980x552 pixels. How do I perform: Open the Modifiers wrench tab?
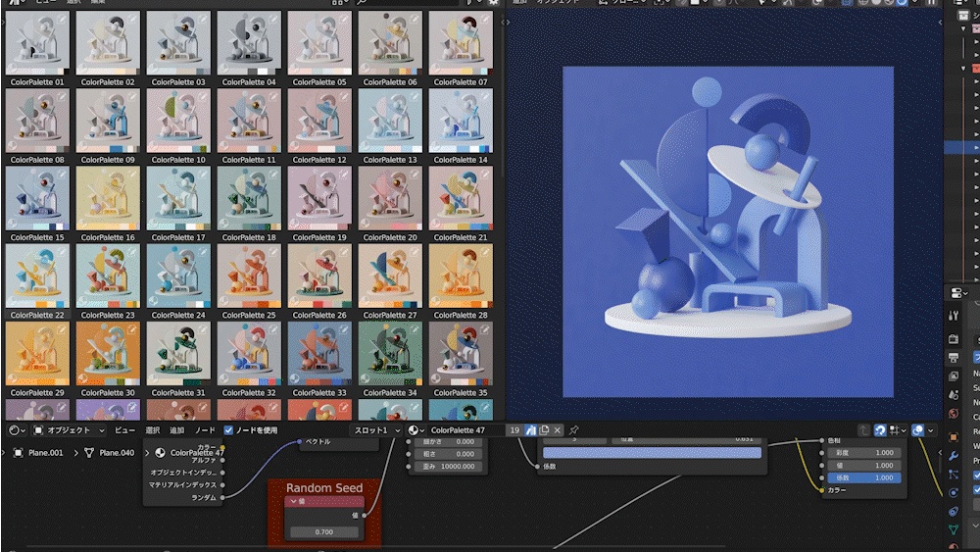(954, 456)
